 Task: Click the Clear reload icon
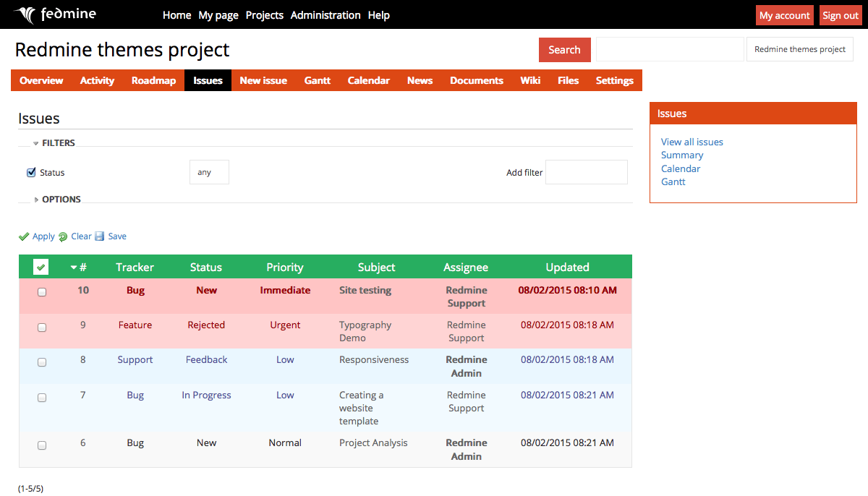(63, 236)
